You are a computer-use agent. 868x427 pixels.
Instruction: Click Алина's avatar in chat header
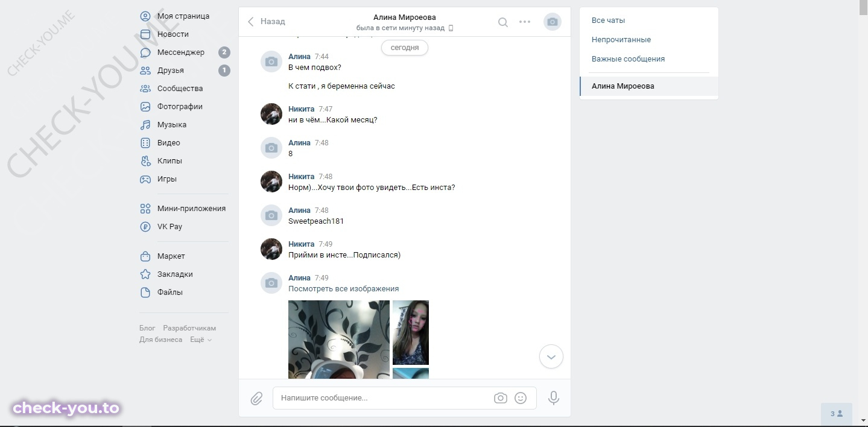[x=553, y=22]
